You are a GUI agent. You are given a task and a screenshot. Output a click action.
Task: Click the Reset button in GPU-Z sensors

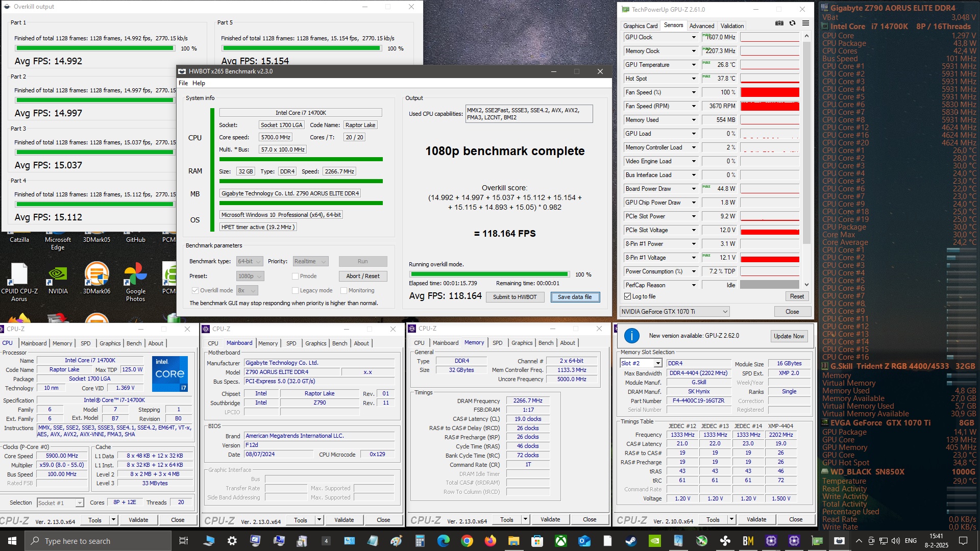(797, 296)
